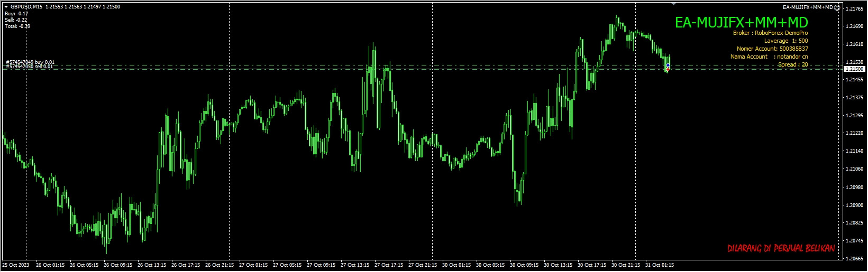The width and height of the screenshot is (868, 272).
Task: Click the 1.21295 value on price scale
Action: (x=855, y=116)
